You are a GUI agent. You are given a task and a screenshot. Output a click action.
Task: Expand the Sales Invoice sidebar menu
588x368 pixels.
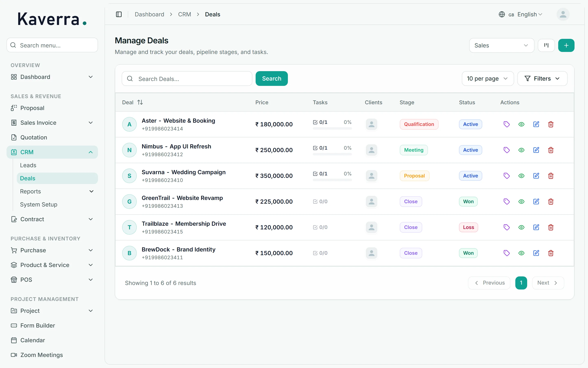coord(52,123)
